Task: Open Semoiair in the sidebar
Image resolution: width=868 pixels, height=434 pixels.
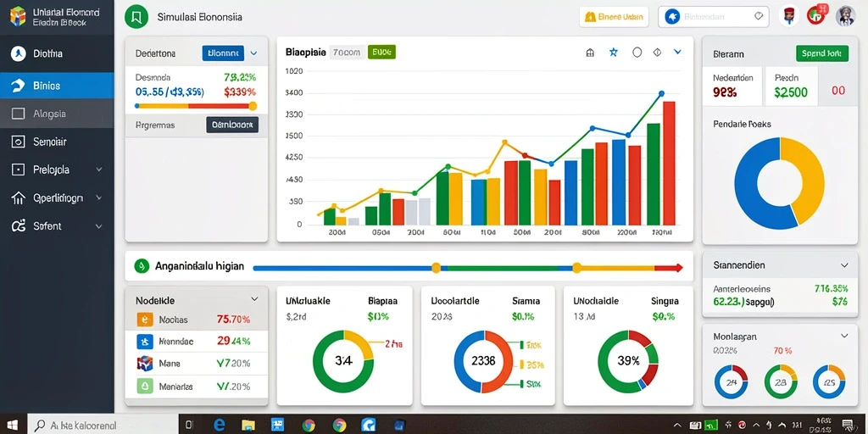Action: [x=57, y=142]
